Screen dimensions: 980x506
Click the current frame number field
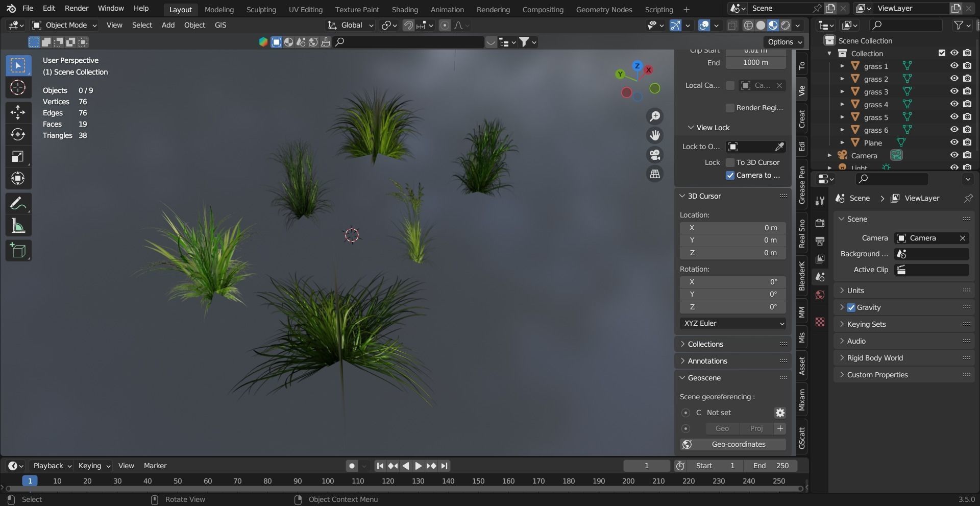647,466
